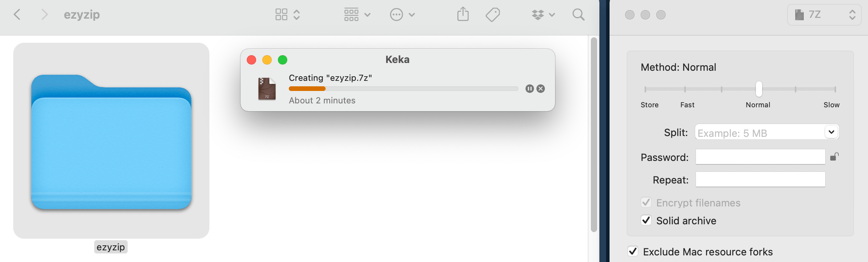
Task: Click the Finder Tags icon
Action: 493,15
